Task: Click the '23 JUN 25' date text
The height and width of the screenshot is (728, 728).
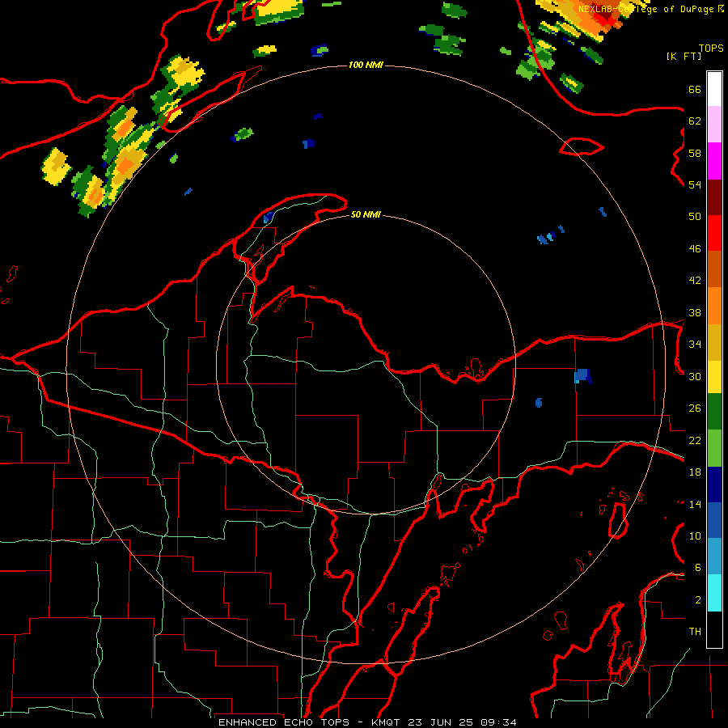Action: pyautogui.click(x=441, y=722)
